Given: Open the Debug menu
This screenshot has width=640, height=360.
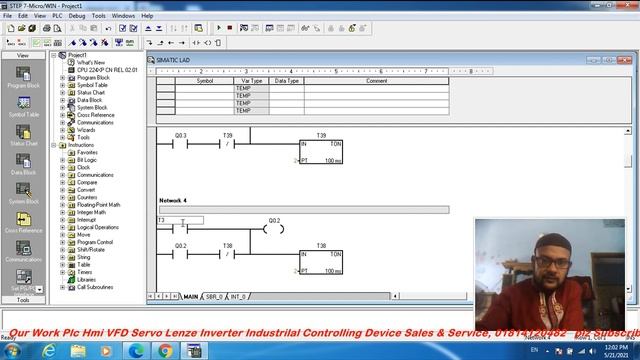Looking at the screenshot, I should (x=77, y=16).
